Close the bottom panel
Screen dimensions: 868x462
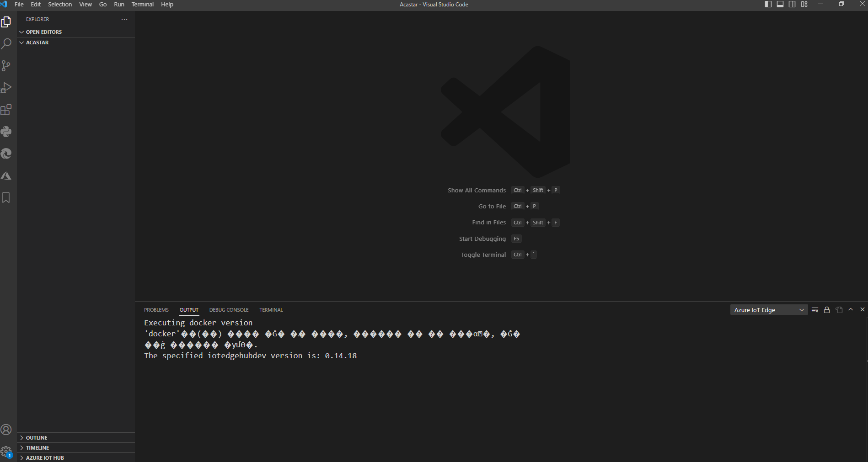click(863, 310)
